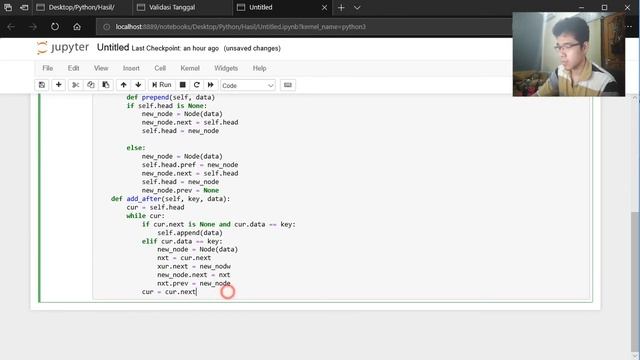Click the 'xur.next = new_nodw' line
The width and height of the screenshot is (640, 360).
pyautogui.click(x=194, y=267)
